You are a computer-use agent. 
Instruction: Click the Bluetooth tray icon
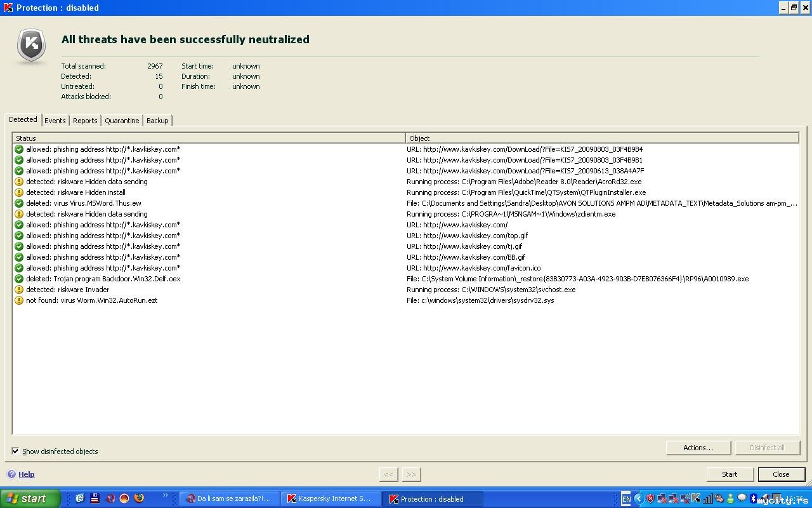point(754,498)
